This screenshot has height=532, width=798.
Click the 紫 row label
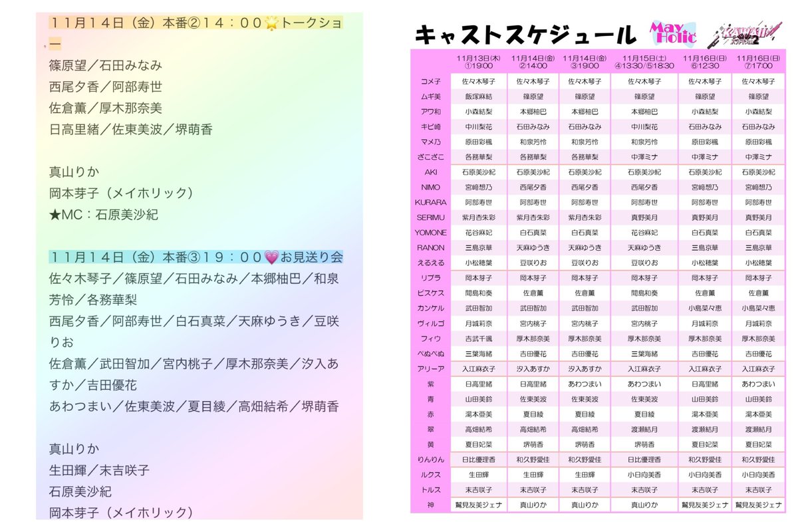tap(431, 384)
